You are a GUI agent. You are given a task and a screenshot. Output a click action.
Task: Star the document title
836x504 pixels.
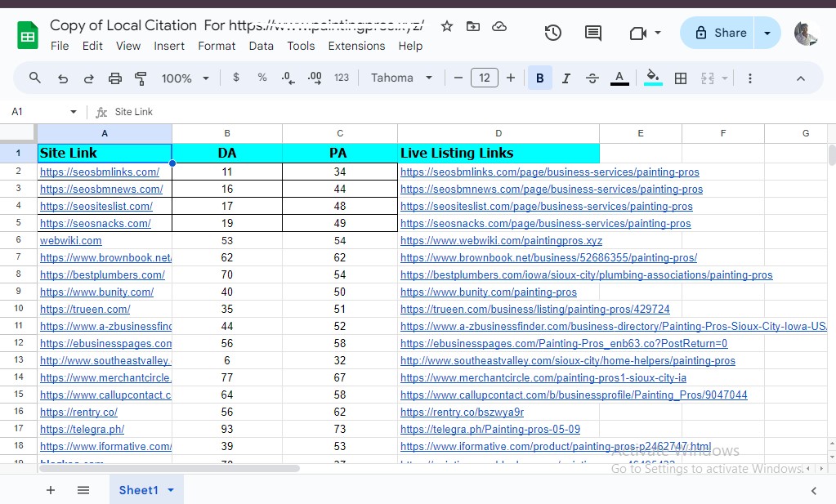447,26
